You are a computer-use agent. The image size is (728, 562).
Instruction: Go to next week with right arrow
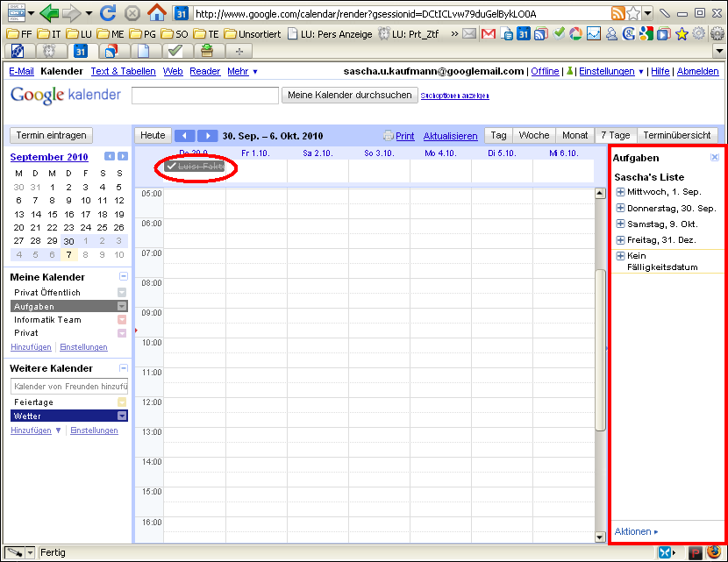coord(208,136)
